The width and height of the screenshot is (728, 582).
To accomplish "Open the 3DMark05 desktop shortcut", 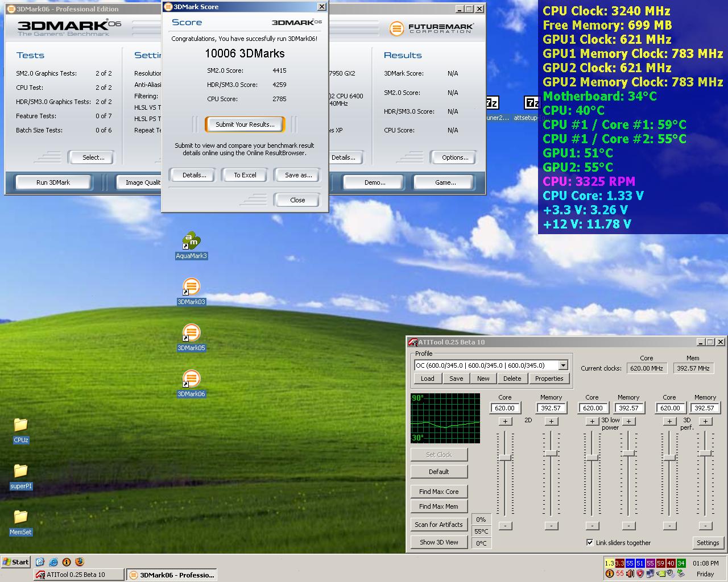I will tap(191, 334).
